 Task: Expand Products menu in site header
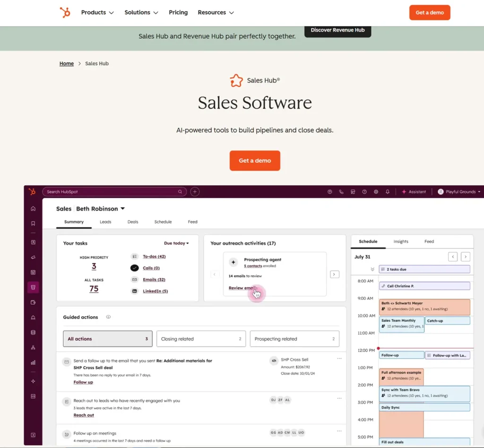tap(97, 12)
